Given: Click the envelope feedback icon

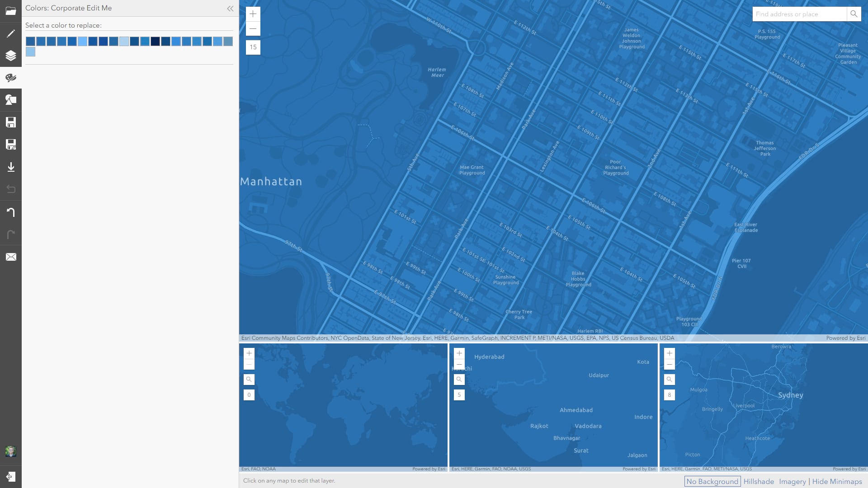Looking at the screenshot, I should [x=11, y=257].
